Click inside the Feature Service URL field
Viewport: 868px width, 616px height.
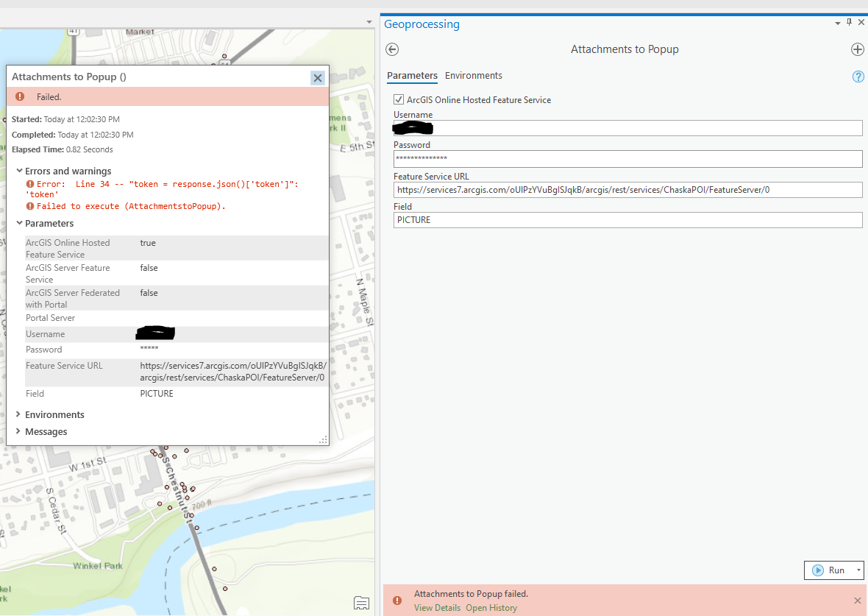coord(628,189)
